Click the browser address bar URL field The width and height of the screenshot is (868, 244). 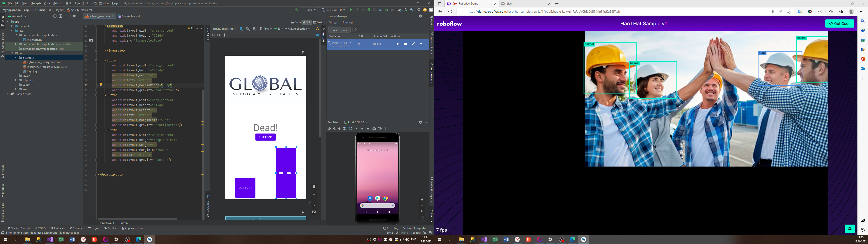613,12
